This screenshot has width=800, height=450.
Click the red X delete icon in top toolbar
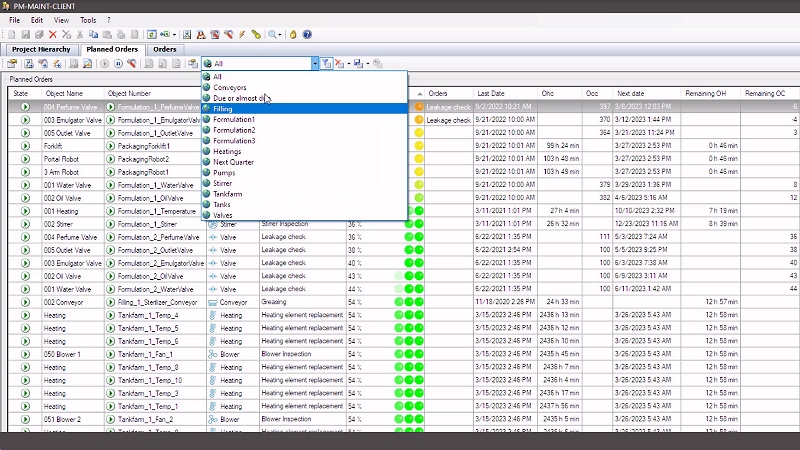click(x=53, y=35)
